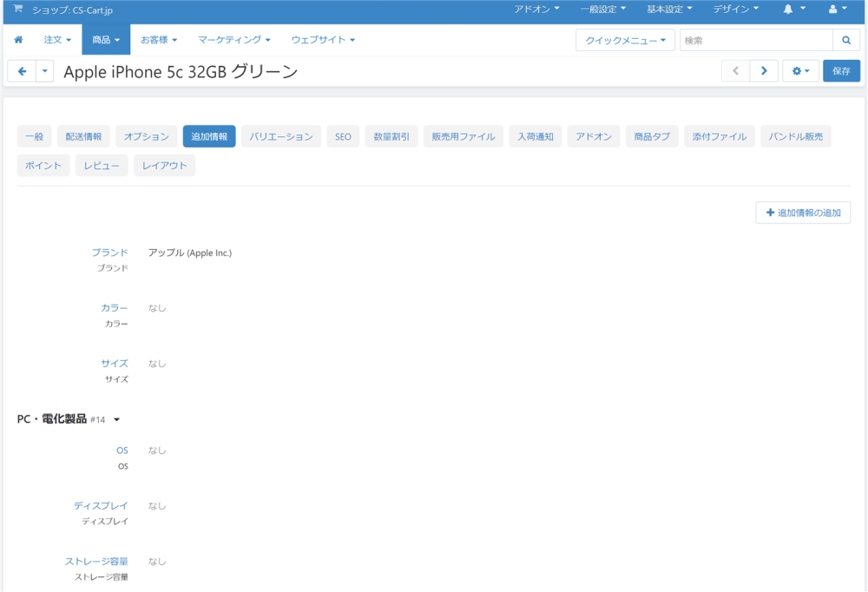Switch to the 添付ファイル tab
Image resolution: width=868 pixels, height=592 pixels.
[719, 137]
